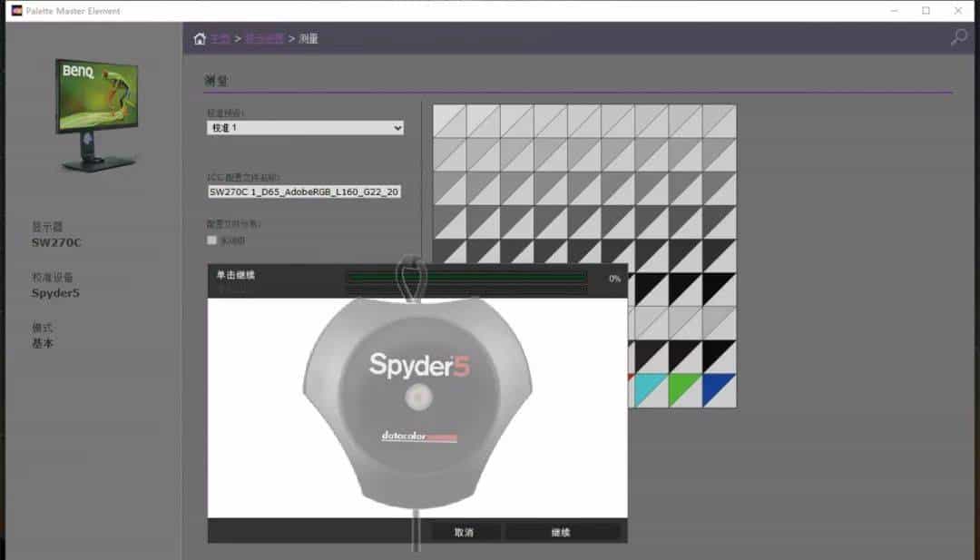Click the magnifier search icon at top right
Screen dimensions: 980x560
[x=958, y=37]
